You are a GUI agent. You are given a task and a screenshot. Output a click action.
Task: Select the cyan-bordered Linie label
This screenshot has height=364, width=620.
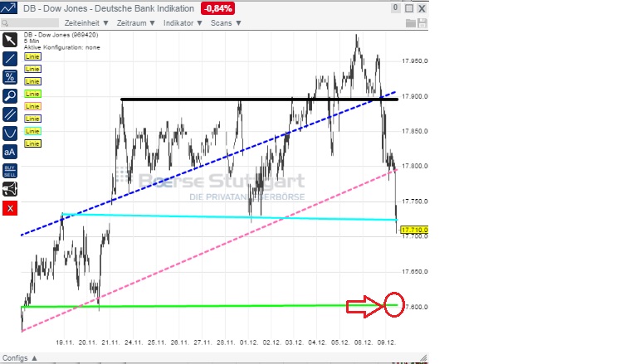click(x=32, y=131)
